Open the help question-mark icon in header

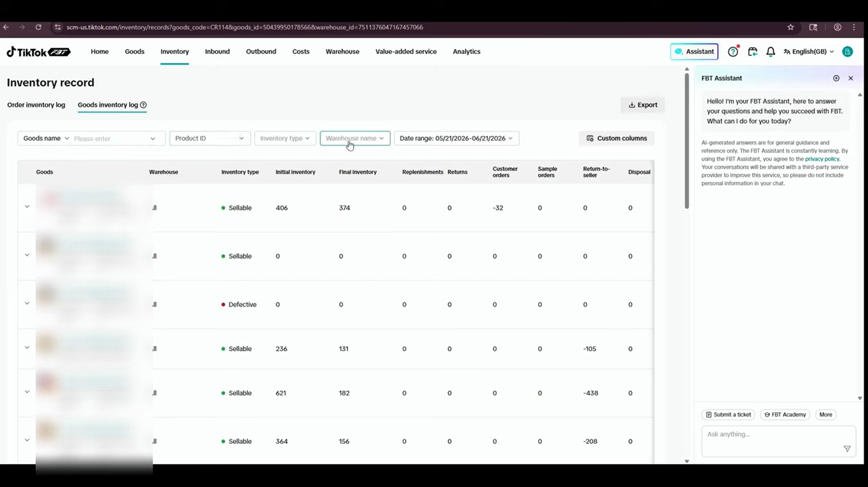tap(733, 51)
